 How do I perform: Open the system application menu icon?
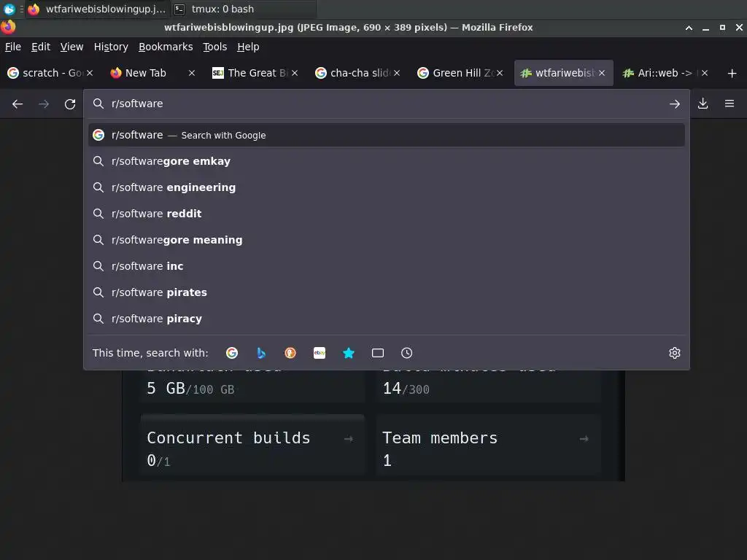[9, 9]
